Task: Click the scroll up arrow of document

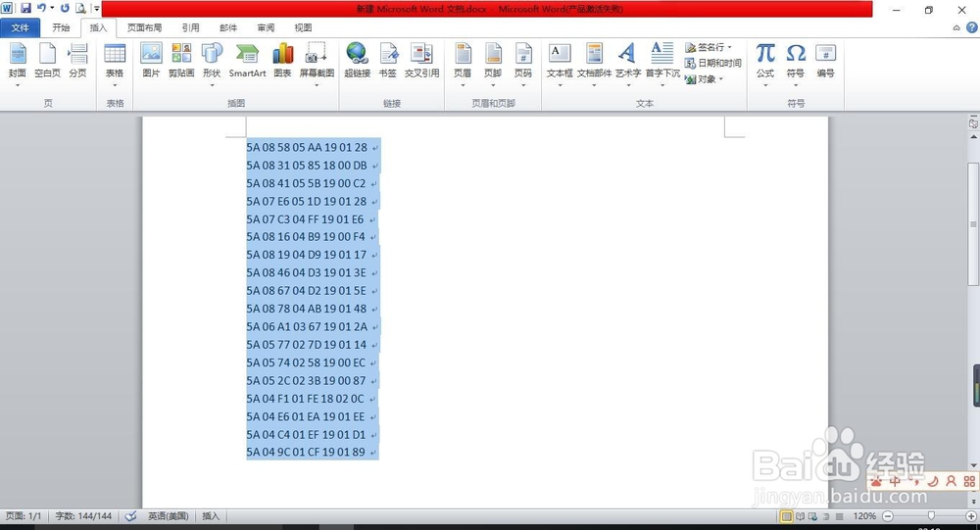Action: click(x=973, y=136)
